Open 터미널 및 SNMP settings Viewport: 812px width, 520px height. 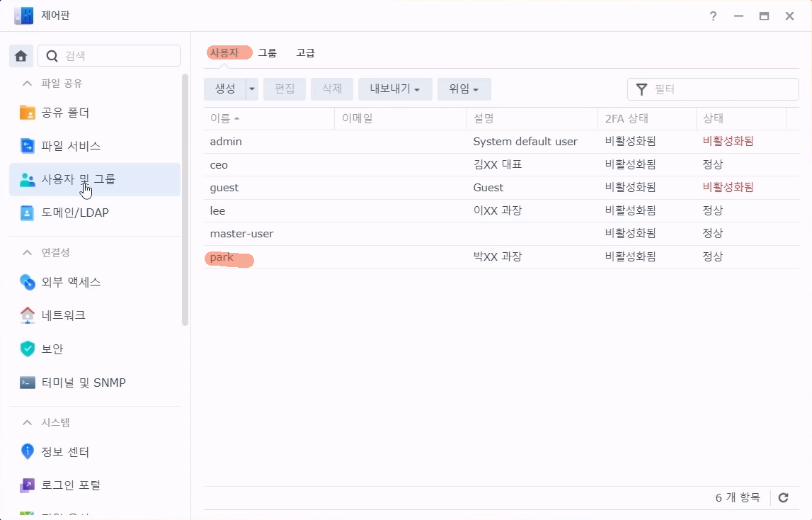pyautogui.click(x=83, y=383)
